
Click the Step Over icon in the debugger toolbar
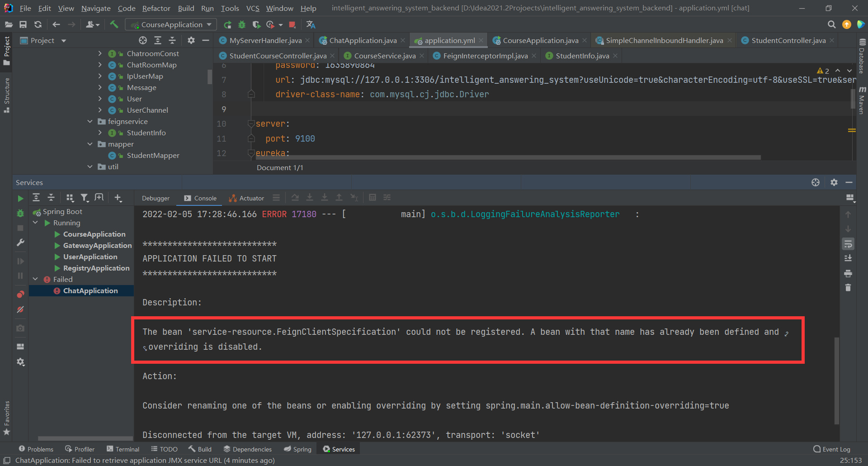point(295,198)
